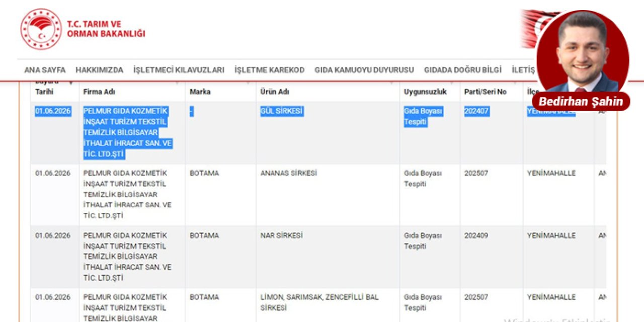Sort by the Uygunsuzluk column header
The width and height of the screenshot is (644, 322).
point(425,92)
